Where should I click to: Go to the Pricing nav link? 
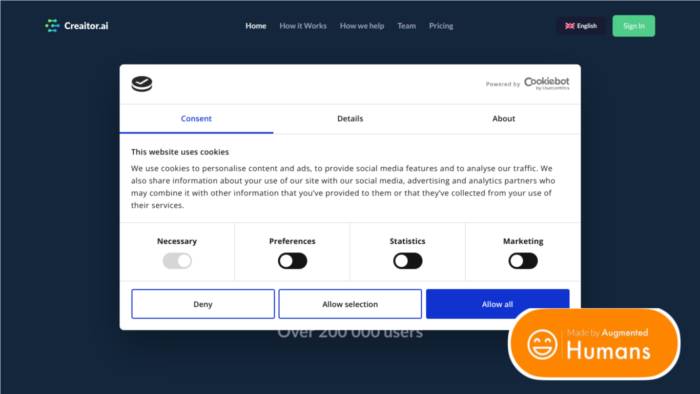click(441, 26)
